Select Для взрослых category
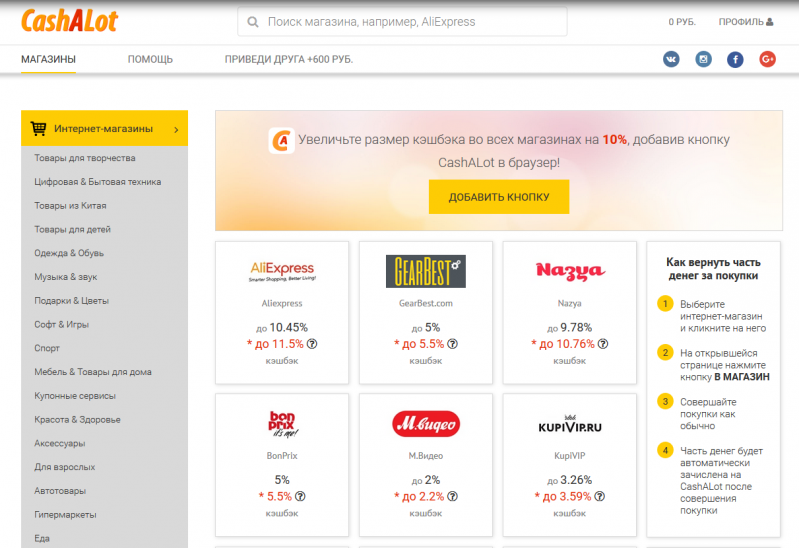The width and height of the screenshot is (799, 548). [65, 467]
